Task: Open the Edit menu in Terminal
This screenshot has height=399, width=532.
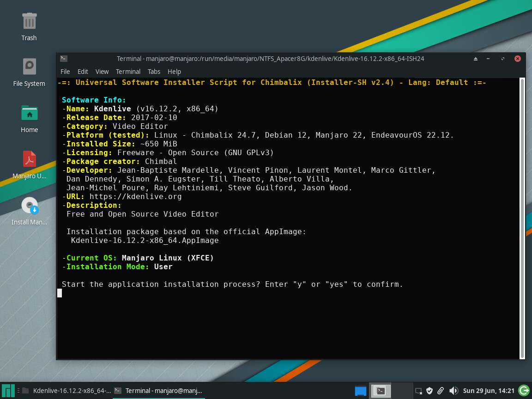Action: tap(83, 72)
